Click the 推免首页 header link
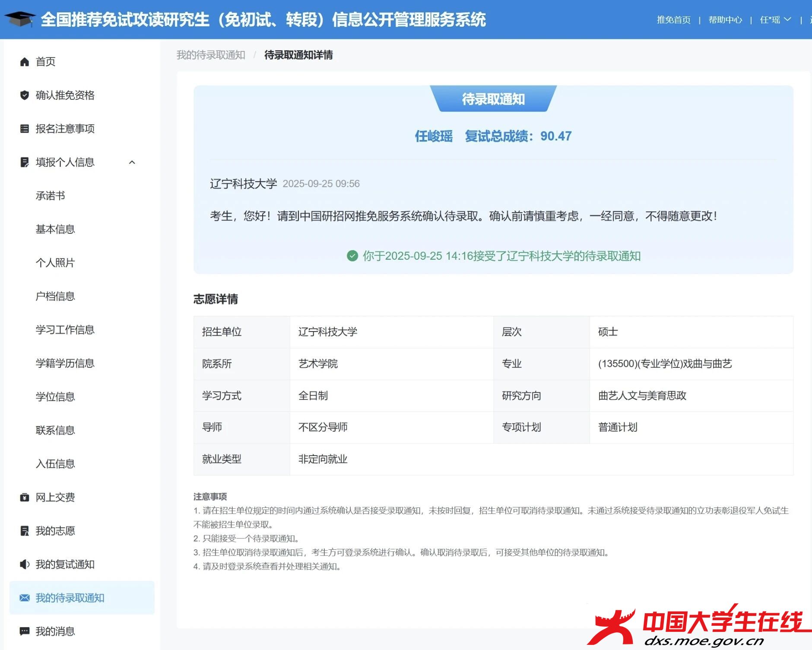The image size is (812, 650). click(x=673, y=19)
